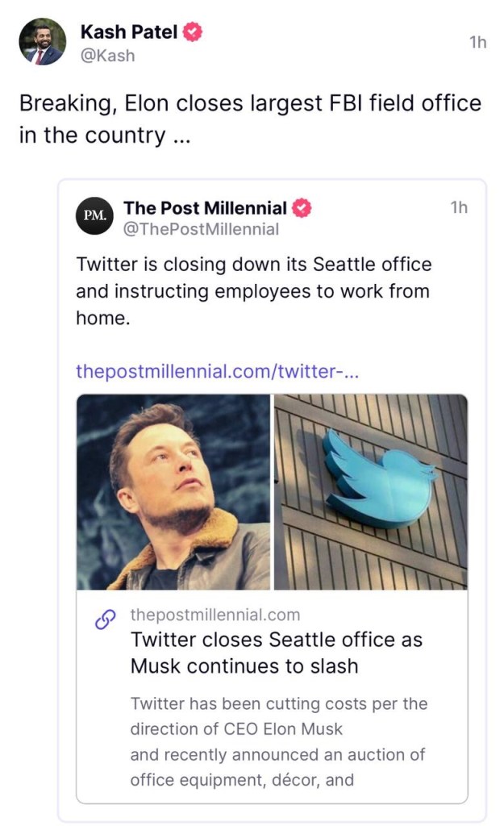The width and height of the screenshot is (504, 826).
Task: Click the thepostmillennial.com domain in card
Action: pos(215,615)
